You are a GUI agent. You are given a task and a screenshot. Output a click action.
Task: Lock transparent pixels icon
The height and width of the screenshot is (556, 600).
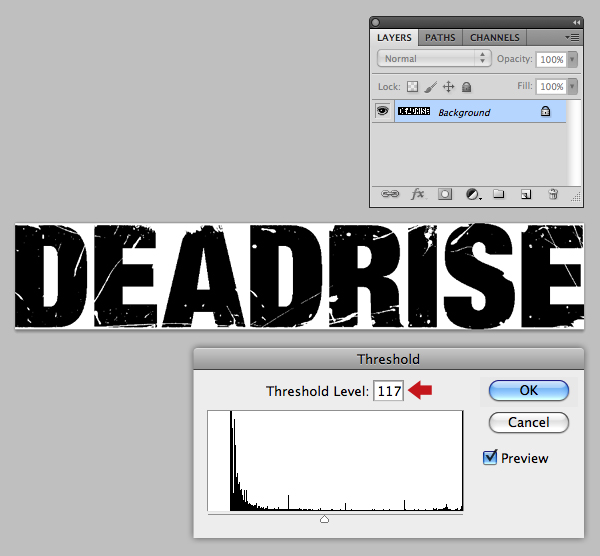[412, 86]
